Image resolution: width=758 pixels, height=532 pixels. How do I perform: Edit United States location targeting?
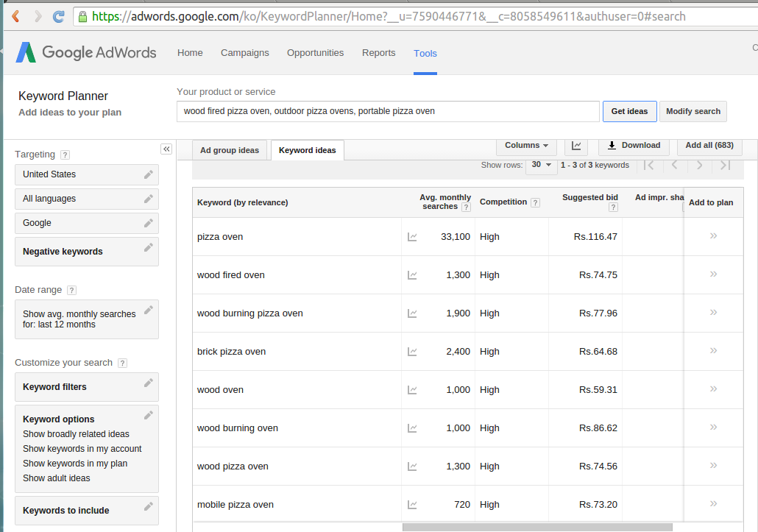pyautogui.click(x=149, y=174)
